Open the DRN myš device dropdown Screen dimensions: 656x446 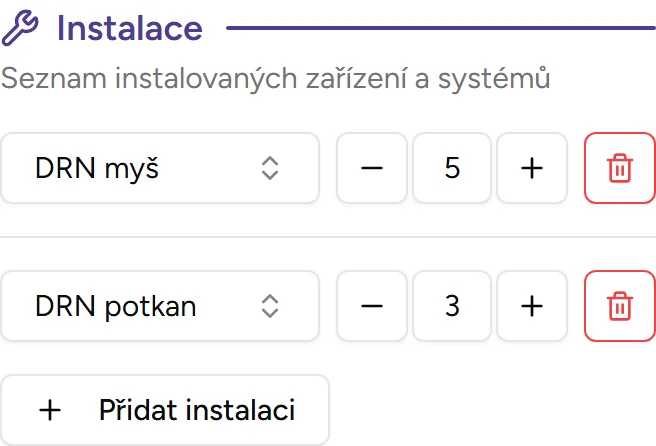click(160, 168)
